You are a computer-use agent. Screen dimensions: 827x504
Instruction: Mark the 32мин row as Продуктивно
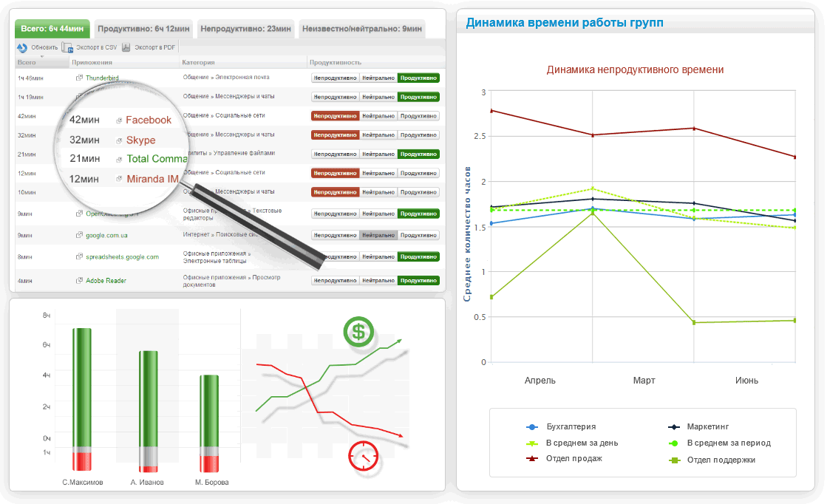point(419,135)
